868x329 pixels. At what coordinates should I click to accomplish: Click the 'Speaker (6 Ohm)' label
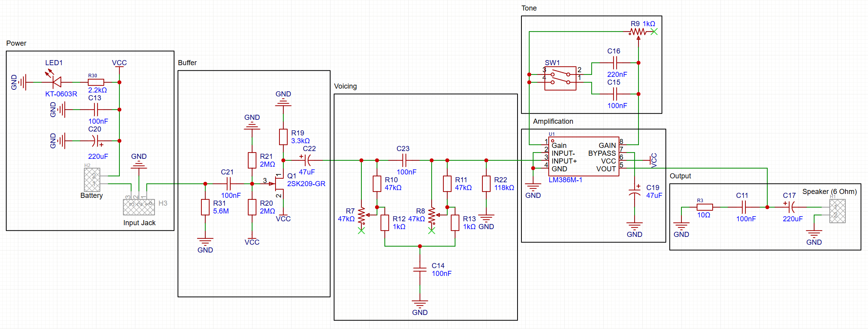coord(830,192)
